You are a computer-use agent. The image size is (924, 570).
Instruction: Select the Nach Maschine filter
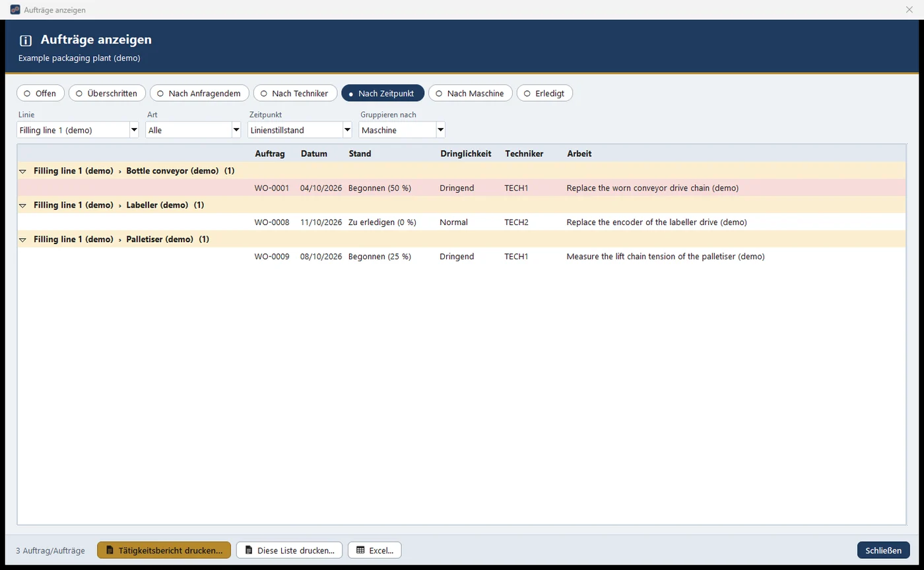click(x=470, y=93)
